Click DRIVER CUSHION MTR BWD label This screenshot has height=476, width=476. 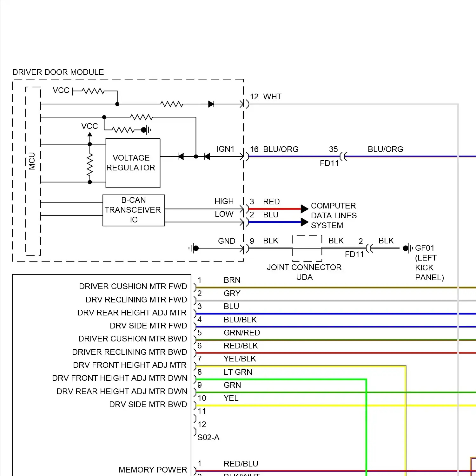pos(133,339)
